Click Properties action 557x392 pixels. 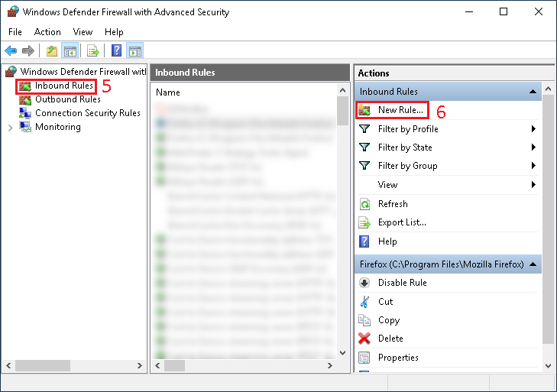coord(398,358)
